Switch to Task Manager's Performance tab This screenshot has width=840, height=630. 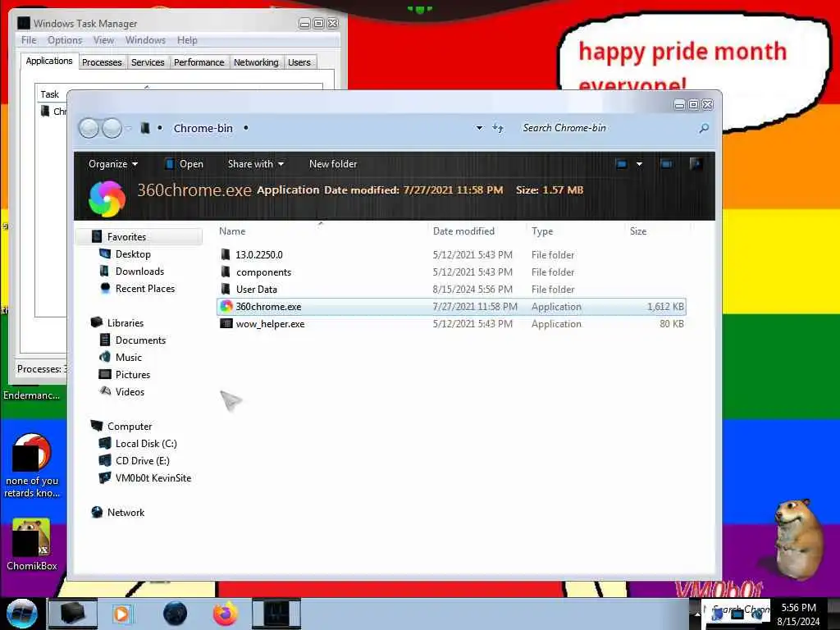pos(199,62)
